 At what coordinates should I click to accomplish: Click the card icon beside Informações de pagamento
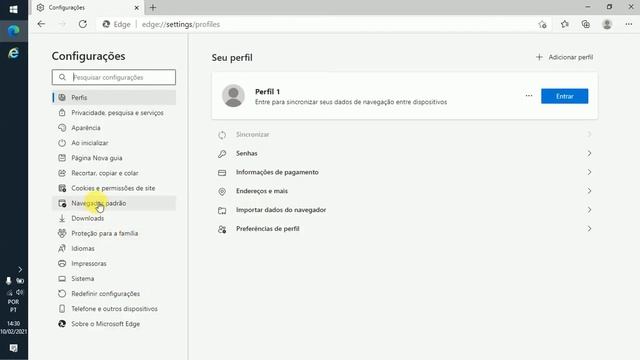[x=222, y=173]
